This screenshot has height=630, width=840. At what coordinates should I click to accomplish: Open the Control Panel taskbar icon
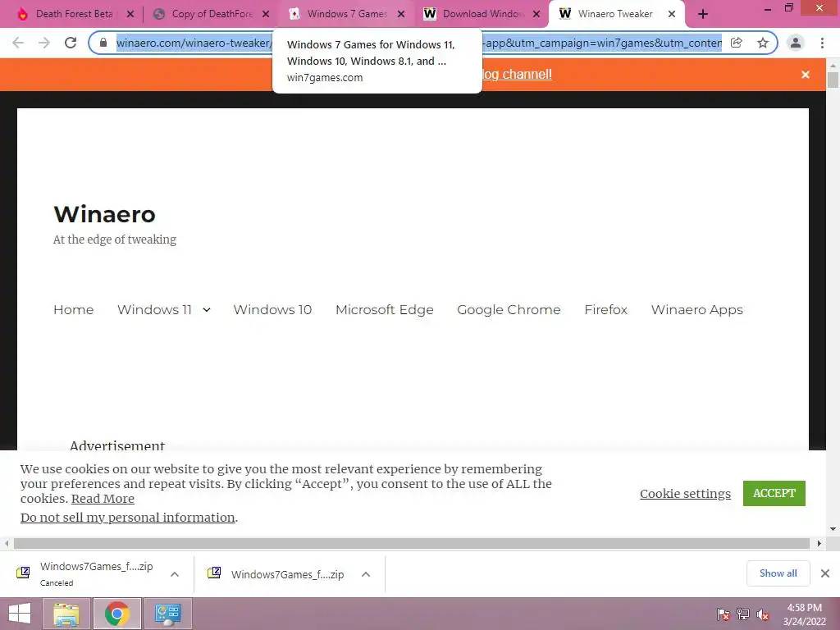(x=167, y=614)
